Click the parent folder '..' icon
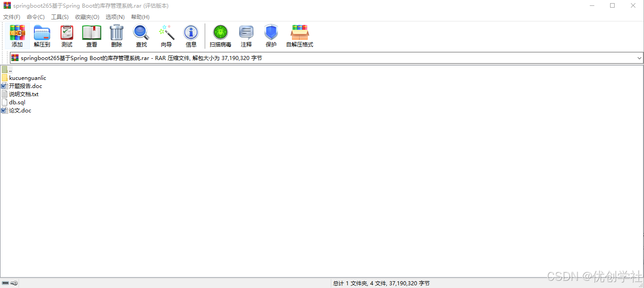 click(5, 70)
